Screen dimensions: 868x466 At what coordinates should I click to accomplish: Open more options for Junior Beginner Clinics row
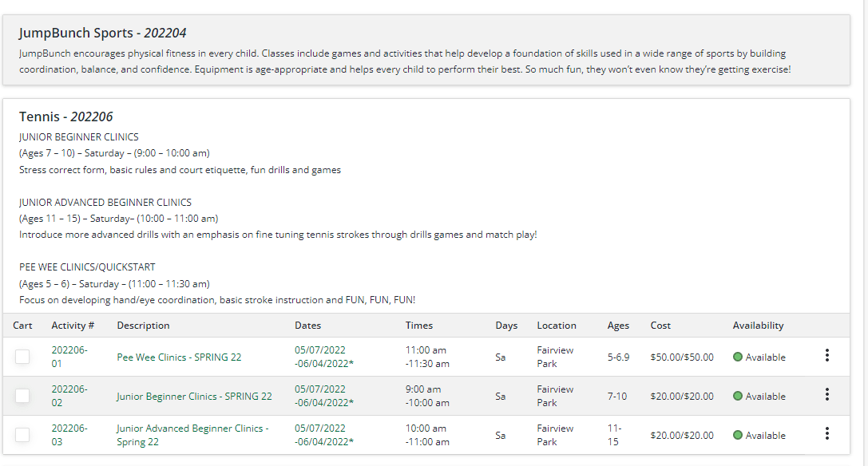(x=826, y=395)
